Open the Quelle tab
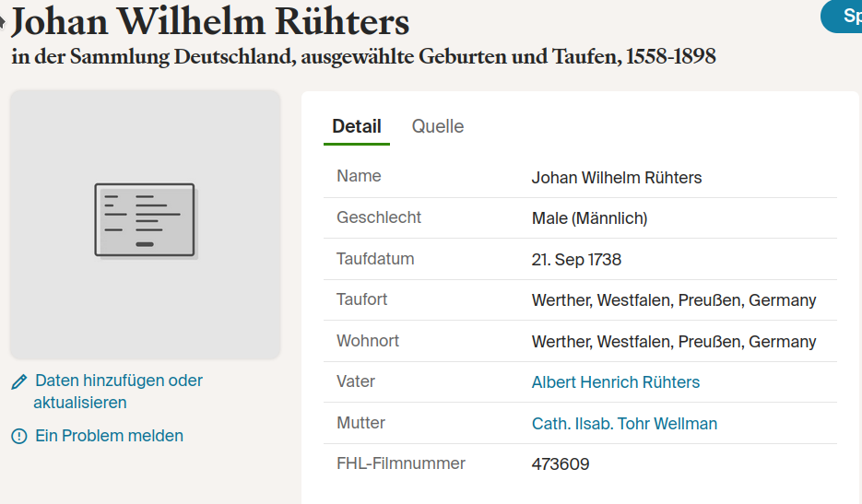The height and width of the screenshot is (504, 862). click(x=438, y=126)
